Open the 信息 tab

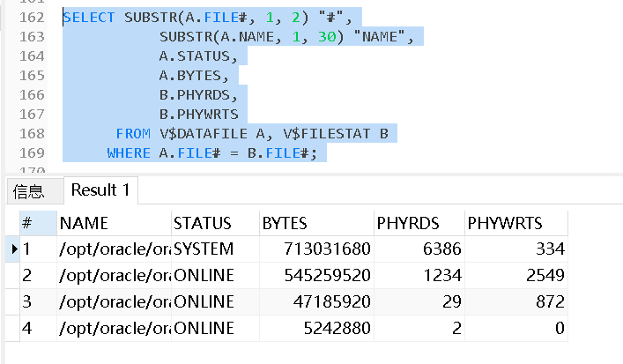pos(28,189)
